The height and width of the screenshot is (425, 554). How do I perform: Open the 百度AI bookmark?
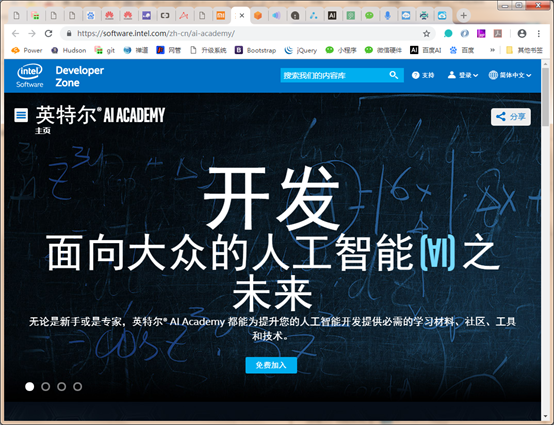point(426,51)
